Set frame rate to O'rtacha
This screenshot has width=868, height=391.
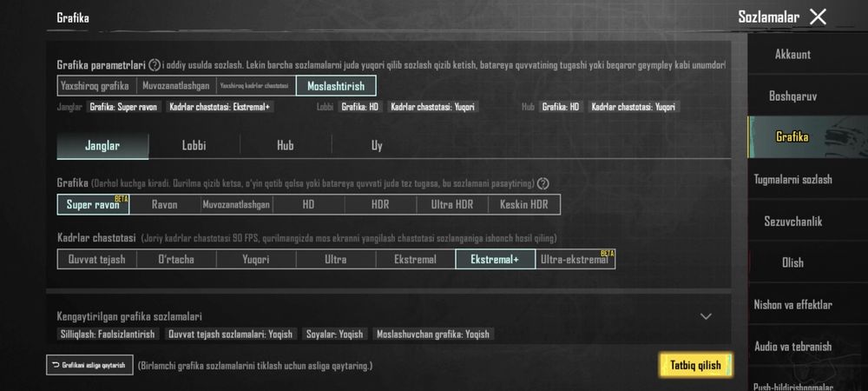[176, 259]
